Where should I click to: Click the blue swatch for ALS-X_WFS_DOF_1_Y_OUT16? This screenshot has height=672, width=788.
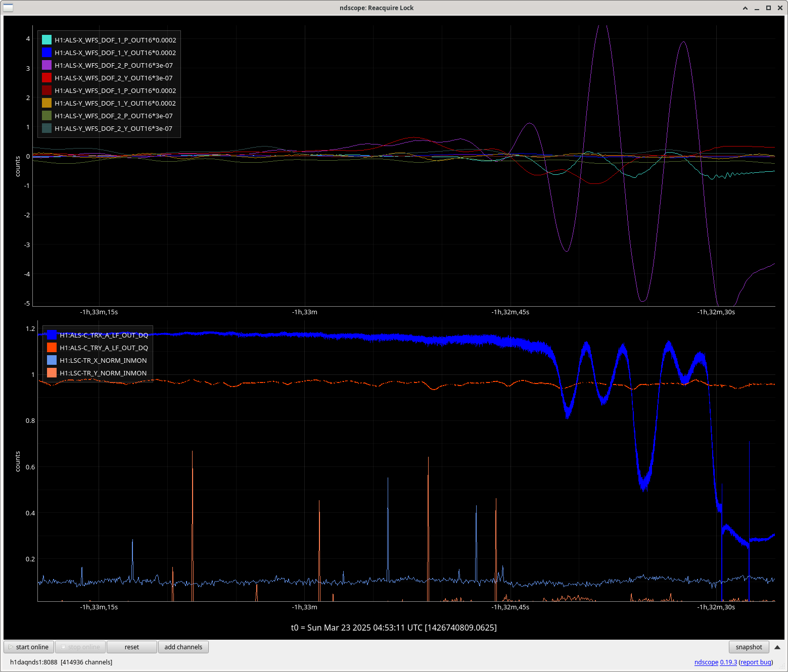[x=47, y=53]
